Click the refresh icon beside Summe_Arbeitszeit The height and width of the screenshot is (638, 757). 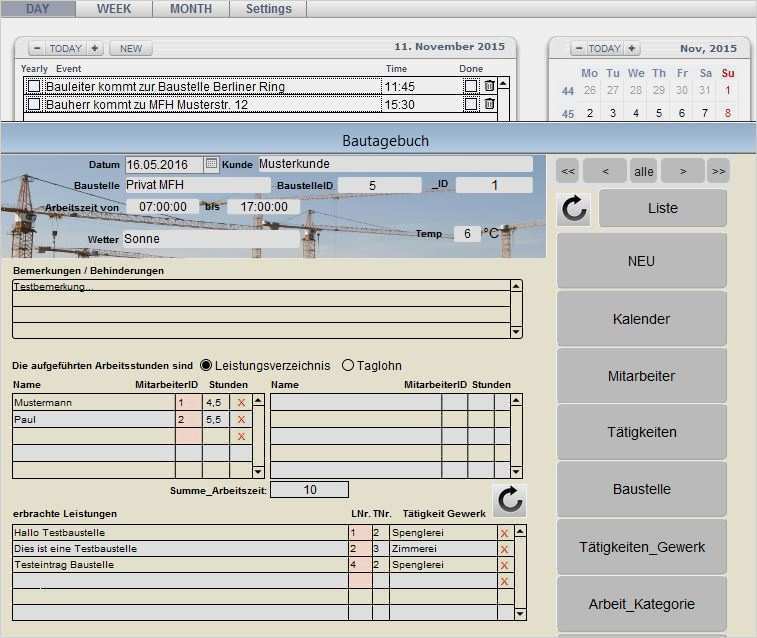(x=509, y=500)
